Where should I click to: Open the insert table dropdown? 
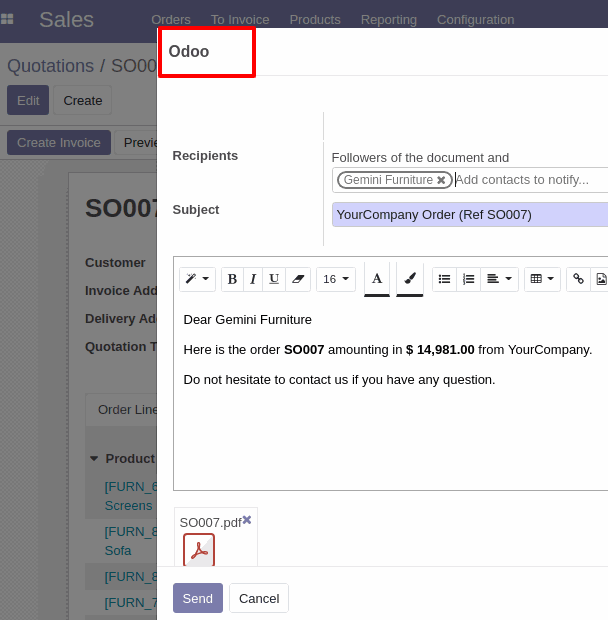(x=542, y=279)
